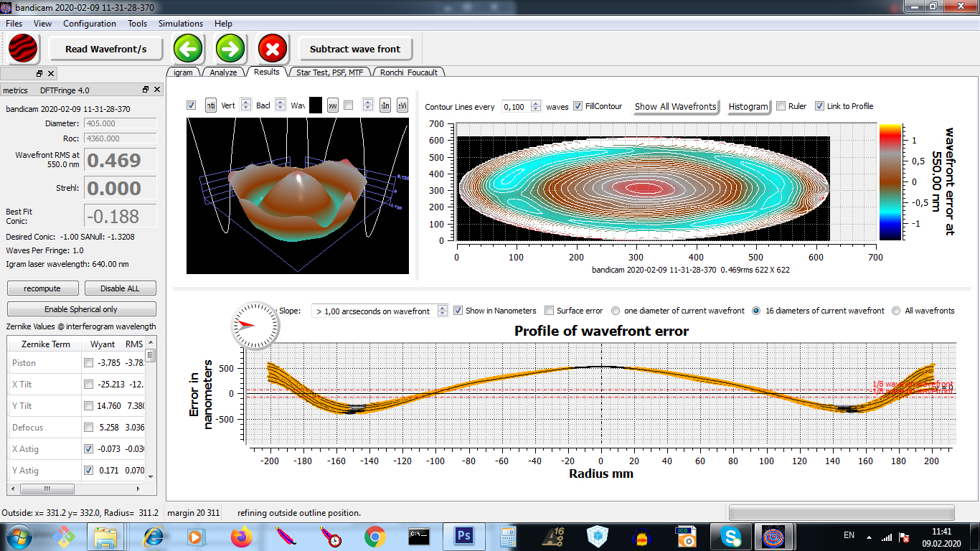Enable the Defocus Zernike term checkbox
980x551 pixels.
pyautogui.click(x=88, y=428)
